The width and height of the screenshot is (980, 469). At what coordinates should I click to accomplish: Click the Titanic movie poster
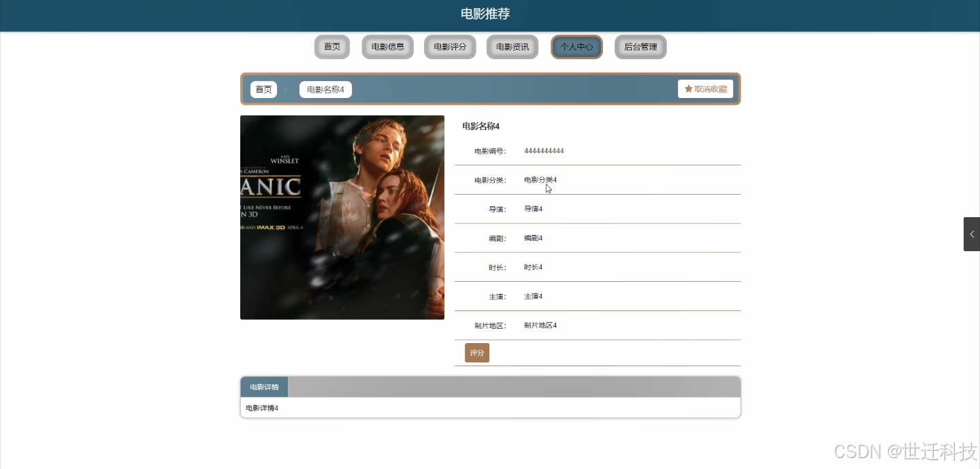click(x=342, y=216)
